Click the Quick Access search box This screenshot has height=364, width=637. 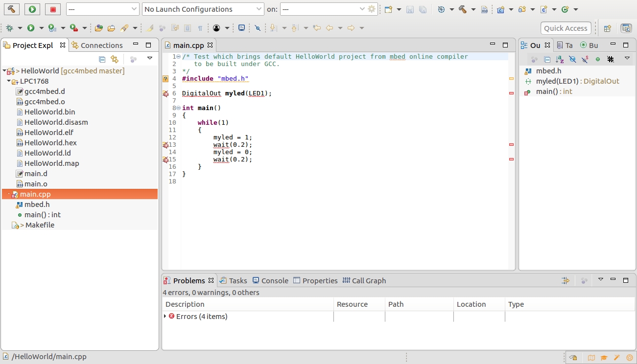(x=566, y=28)
